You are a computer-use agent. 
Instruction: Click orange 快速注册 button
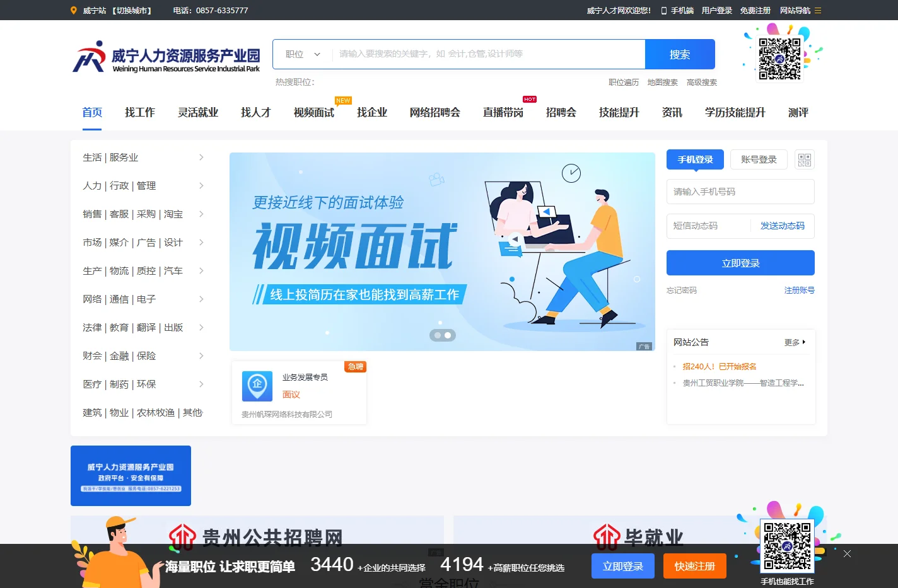(695, 566)
